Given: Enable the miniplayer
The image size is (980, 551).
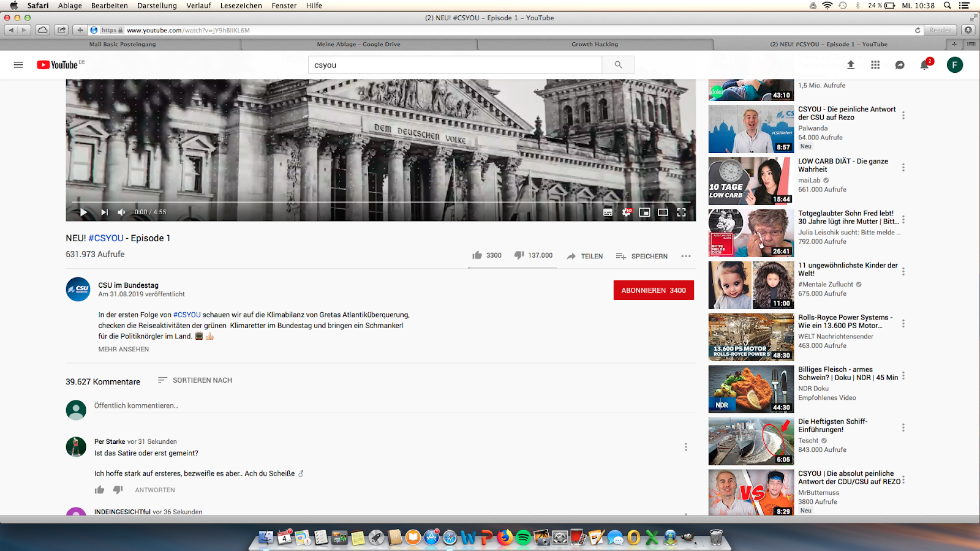Looking at the screenshot, I should (x=644, y=212).
